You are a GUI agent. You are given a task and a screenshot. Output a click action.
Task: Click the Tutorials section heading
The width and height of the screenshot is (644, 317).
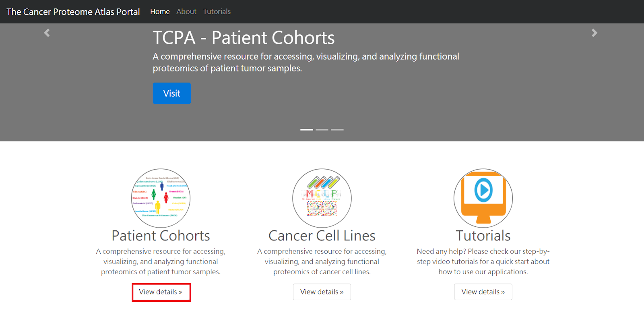[x=483, y=236]
